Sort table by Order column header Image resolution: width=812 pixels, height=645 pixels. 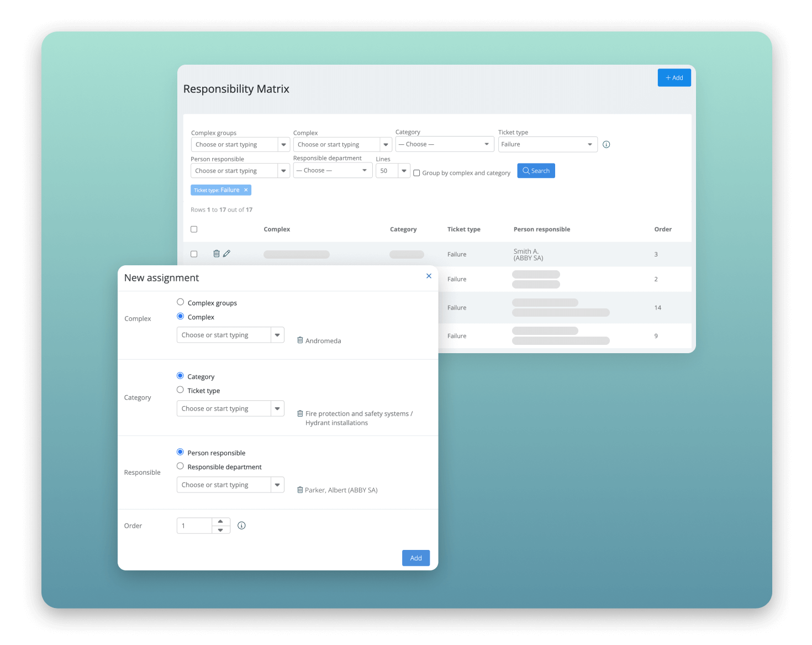pyautogui.click(x=662, y=229)
